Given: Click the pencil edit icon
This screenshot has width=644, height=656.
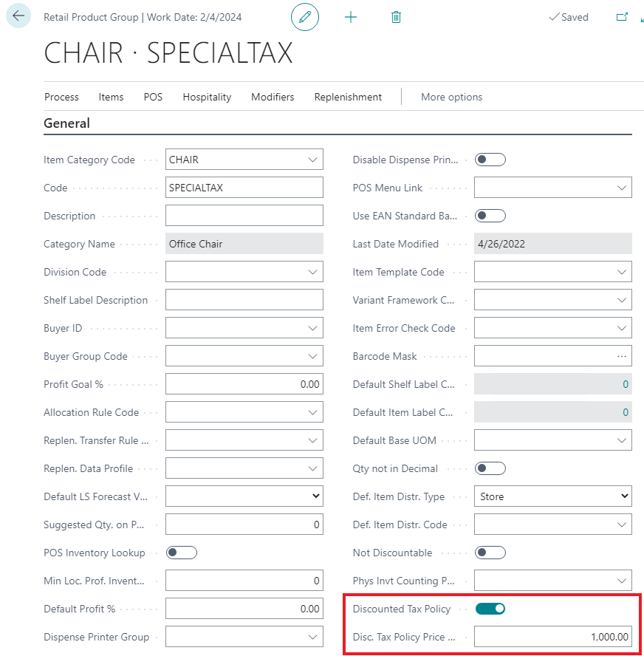Looking at the screenshot, I should [x=305, y=17].
